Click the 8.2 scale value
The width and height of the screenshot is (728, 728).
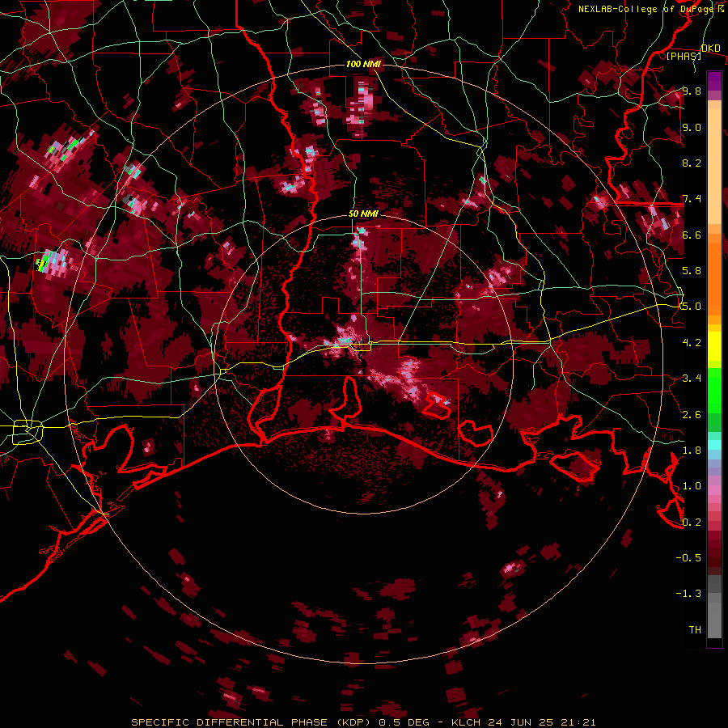(x=692, y=163)
